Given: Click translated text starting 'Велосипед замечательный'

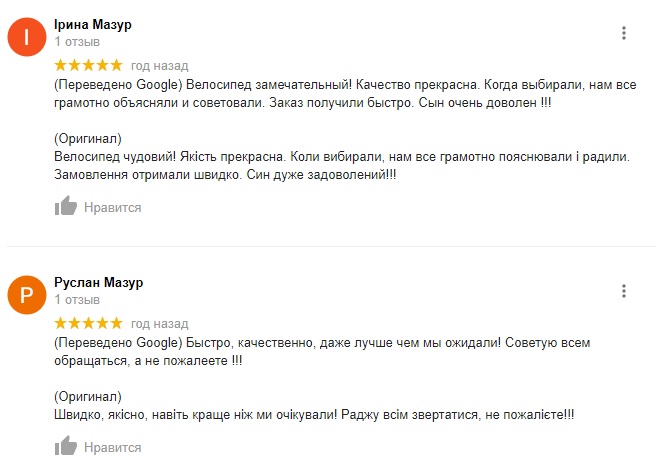Looking at the screenshot, I should (345, 94).
